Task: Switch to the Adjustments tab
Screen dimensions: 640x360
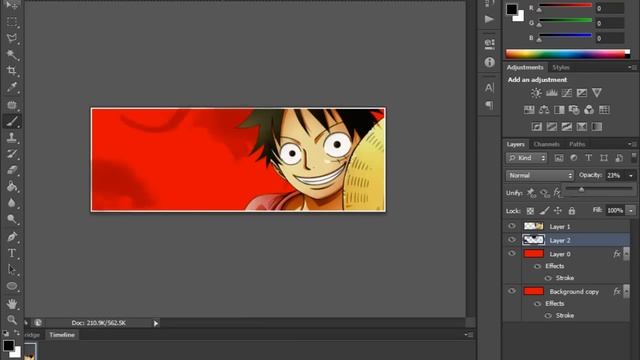Action: [x=525, y=67]
